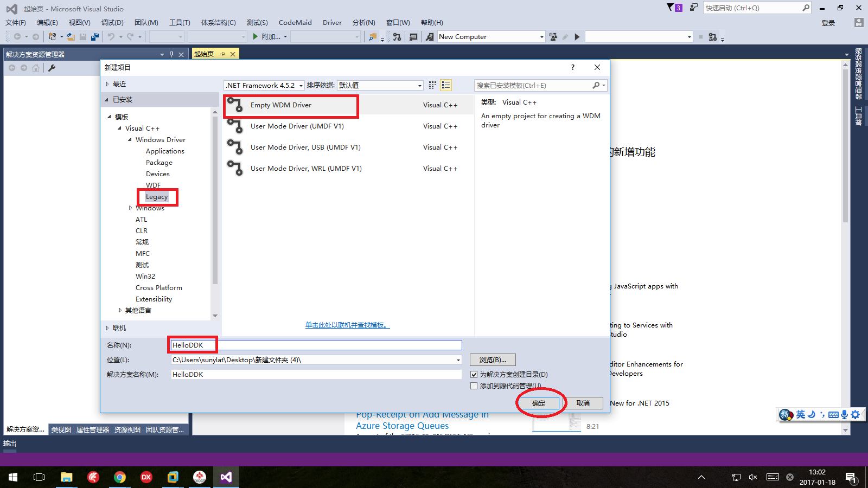Click the wrench icon in Solution Explorer
The height and width of the screenshot is (488, 868).
[52, 68]
